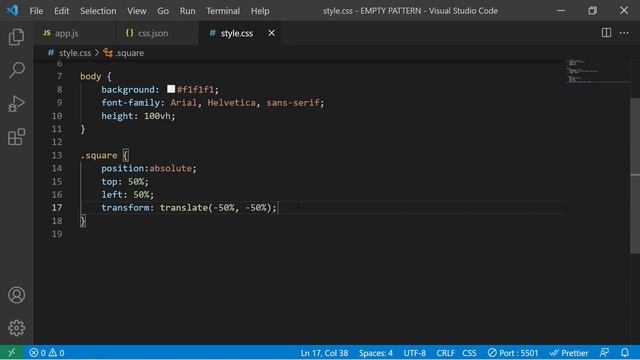The image size is (640, 360).
Task: Click the Port : 5501 Live Server item
Action: [x=513, y=353]
